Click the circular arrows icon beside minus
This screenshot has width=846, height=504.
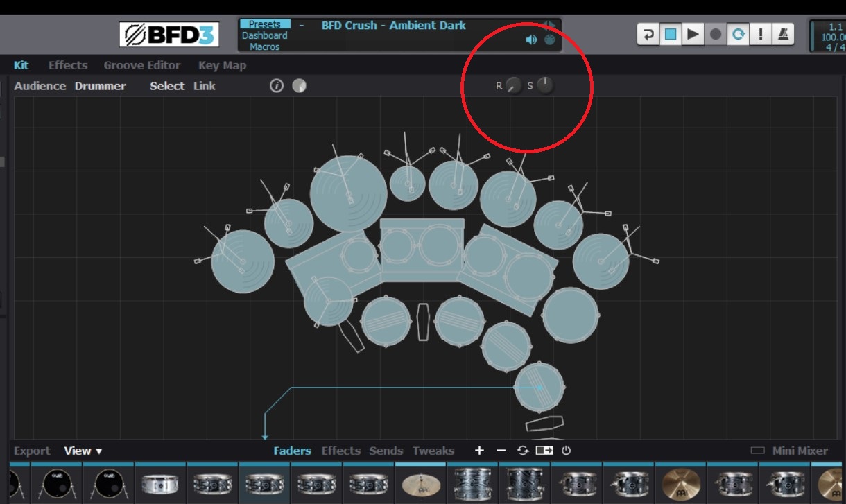(523, 451)
